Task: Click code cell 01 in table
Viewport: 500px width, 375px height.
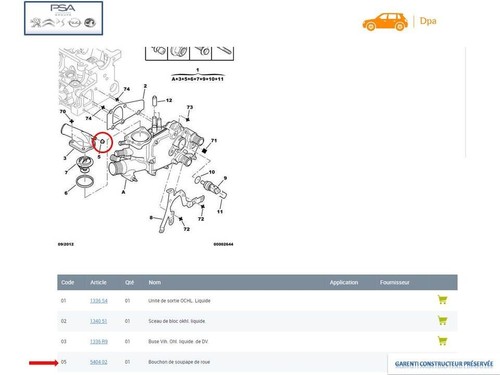Action: [x=63, y=301]
